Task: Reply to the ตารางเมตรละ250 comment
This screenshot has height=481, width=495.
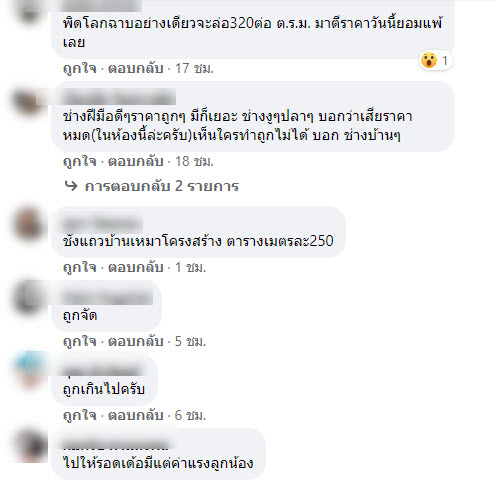Action: (136, 267)
